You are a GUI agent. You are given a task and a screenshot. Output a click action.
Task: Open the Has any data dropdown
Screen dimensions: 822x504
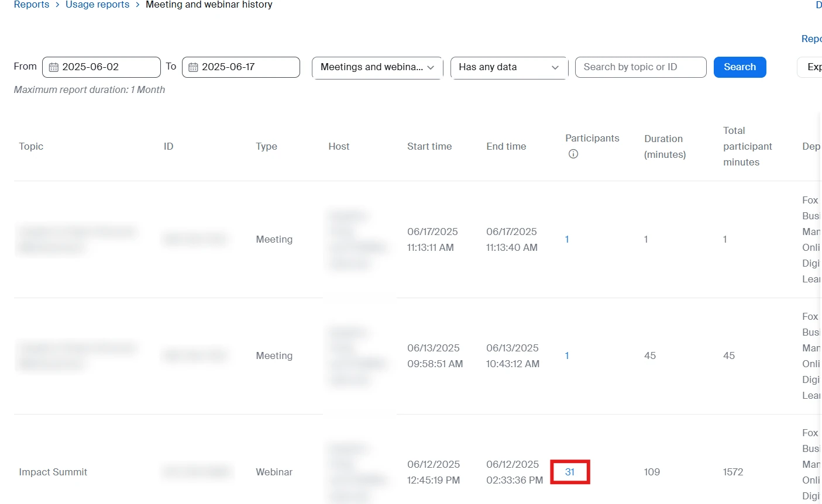click(509, 67)
